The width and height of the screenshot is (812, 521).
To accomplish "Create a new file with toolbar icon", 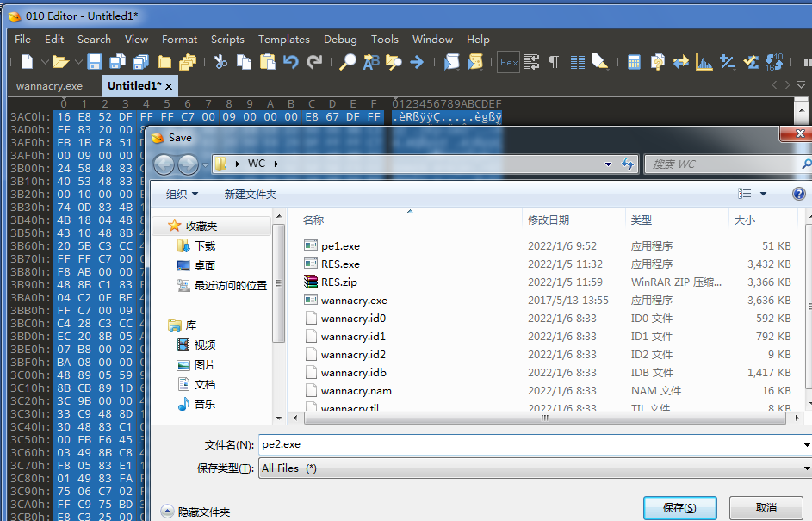I will pos(27,62).
